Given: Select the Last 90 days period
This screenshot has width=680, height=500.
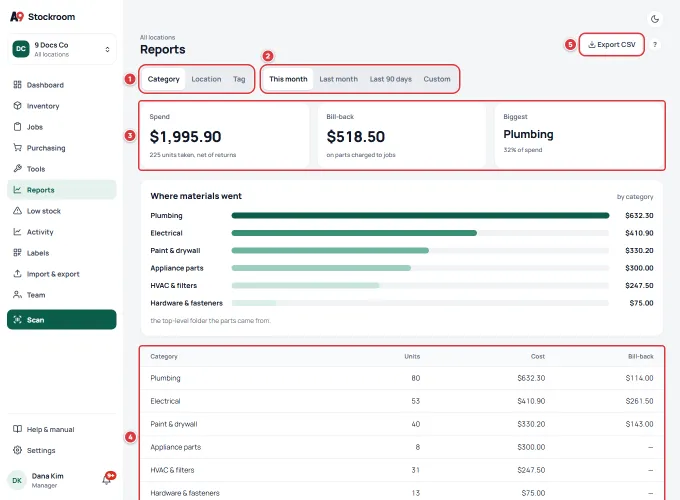Looking at the screenshot, I should point(391,79).
